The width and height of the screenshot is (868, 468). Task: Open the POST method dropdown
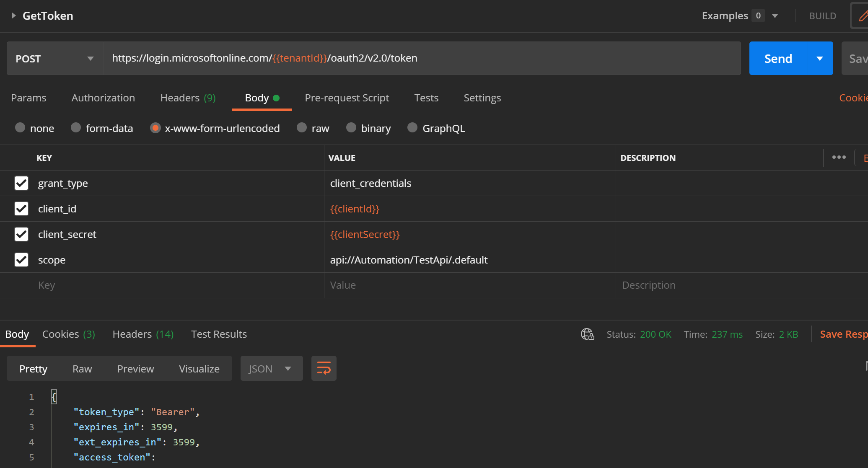coord(54,59)
